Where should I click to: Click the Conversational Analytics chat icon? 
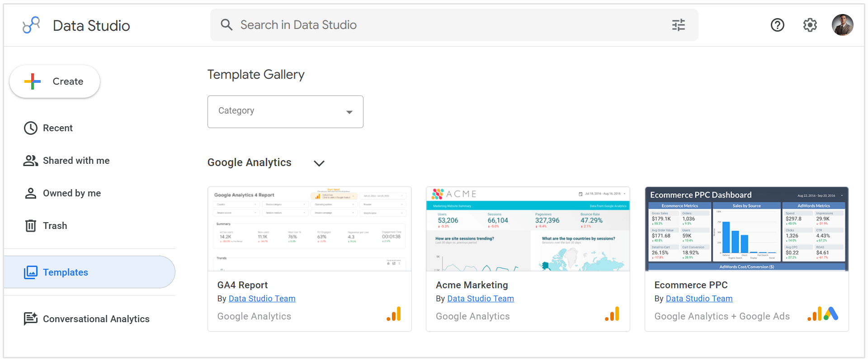[x=31, y=319]
